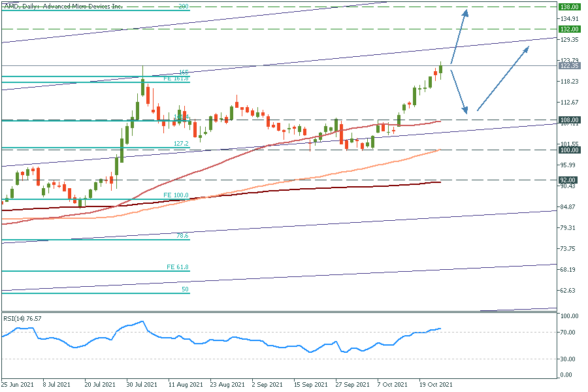Click the FE 100.0 Fibonacci label
This screenshot has height=392, width=588.
(x=176, y=195)
